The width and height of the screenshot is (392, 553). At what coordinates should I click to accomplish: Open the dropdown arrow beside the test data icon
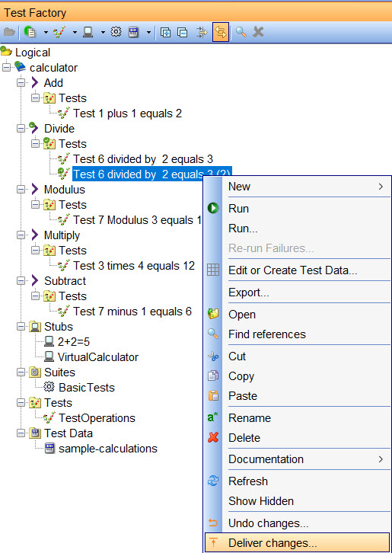pyautogui.click(x=148, y=33)
